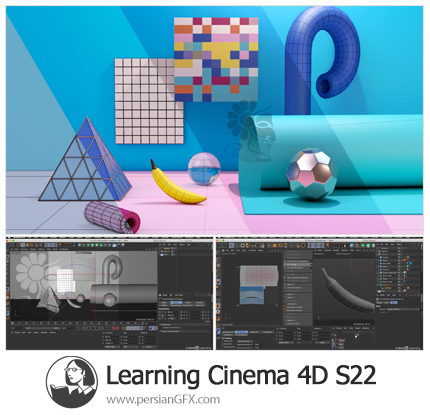The image size is (430, 415).
Task: Open the www.persianGFX.com link
Action: coord(163,399)
